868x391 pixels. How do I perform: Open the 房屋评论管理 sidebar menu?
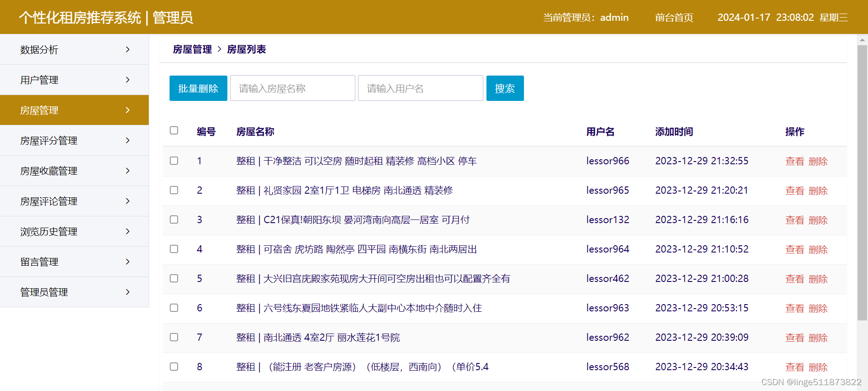click(74, 201)
